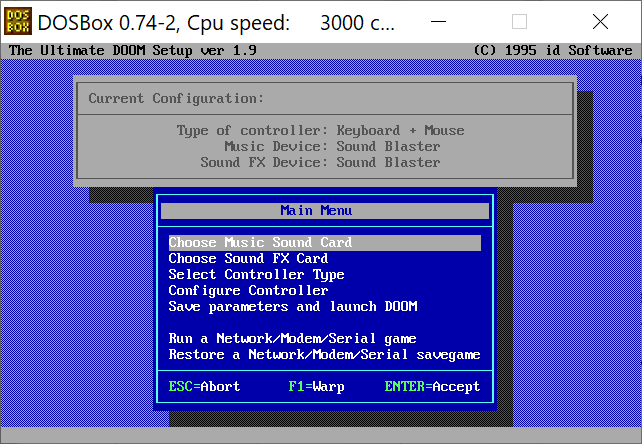
Task: Select Choose Music Sound Card option
Action: pyautogui.click(x=325, y=242)
